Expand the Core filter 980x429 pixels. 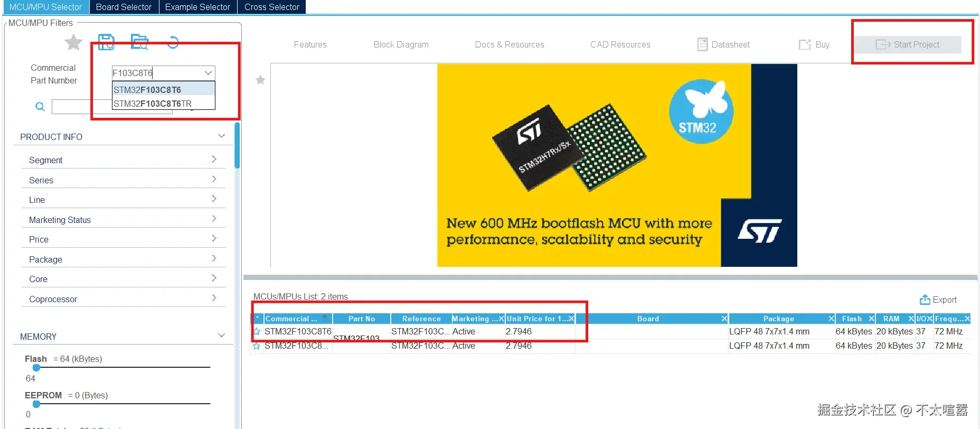click(214, 278)
